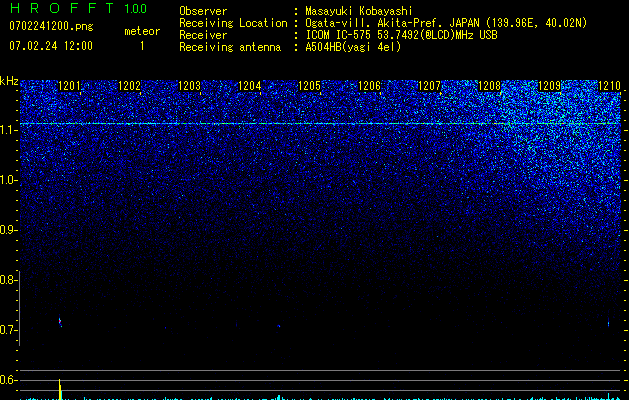Click the 0.9 frequency axis label
629x400 pixels.
coord(6,230)
